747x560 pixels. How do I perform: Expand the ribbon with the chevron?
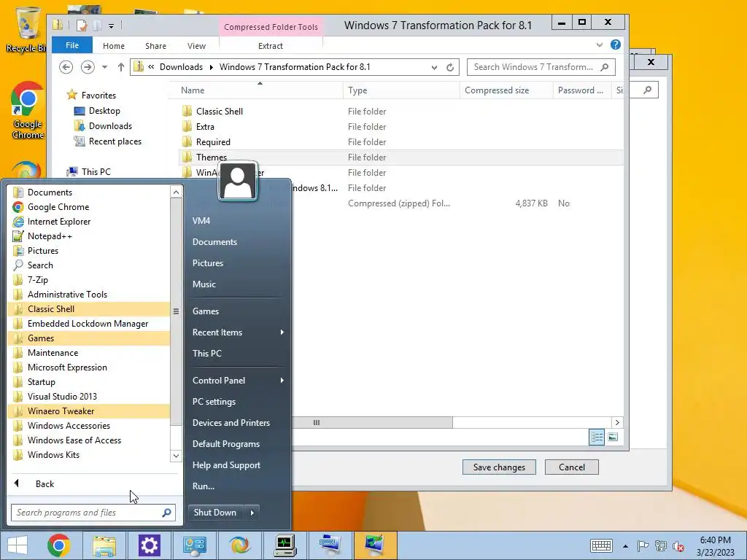tap(600, 44)
